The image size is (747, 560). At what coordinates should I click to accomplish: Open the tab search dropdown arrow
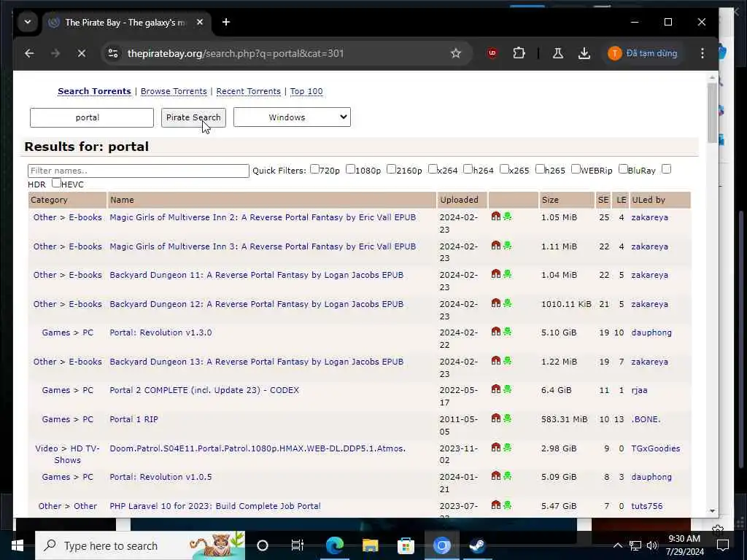pyautogui.click(x=28, y=22)
